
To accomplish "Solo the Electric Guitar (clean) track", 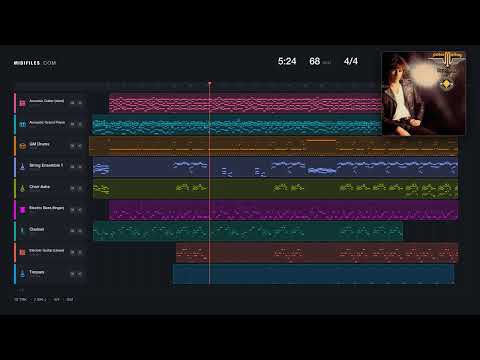I will click(x=80, y=252).
